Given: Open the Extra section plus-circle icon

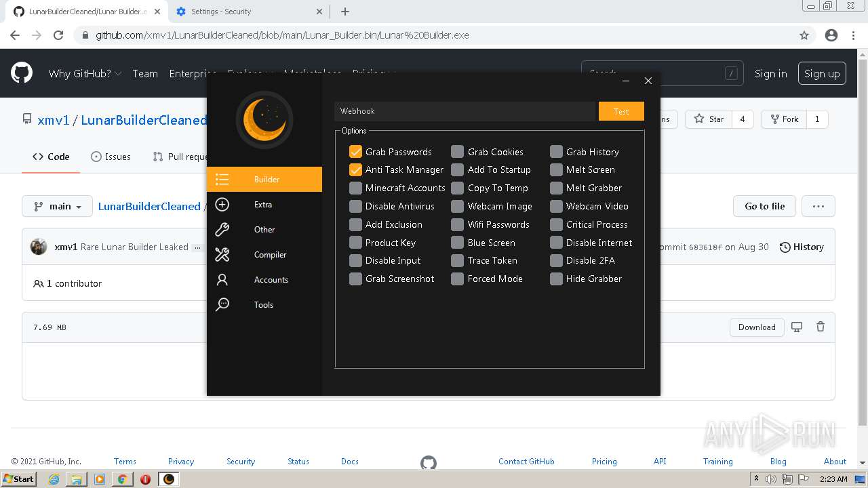Looking at the screenshot, I should click(222, 205).
